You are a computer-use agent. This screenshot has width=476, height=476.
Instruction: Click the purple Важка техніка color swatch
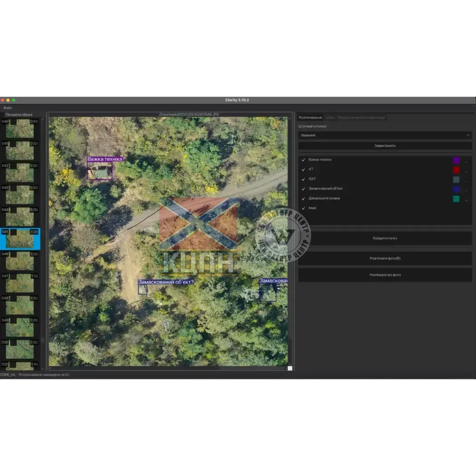(x=456, y=160)
